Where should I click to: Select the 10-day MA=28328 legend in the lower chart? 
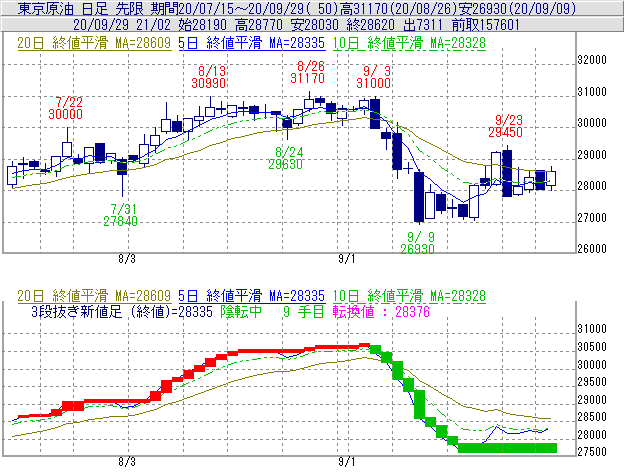coord(409,296)
